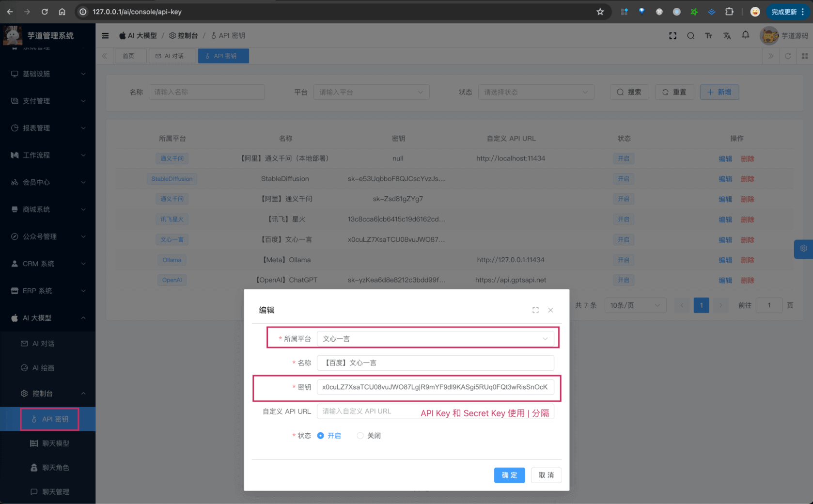Click the 自定义 API URL input field
The width and height of the screenshot is (813, 504).
368,411
